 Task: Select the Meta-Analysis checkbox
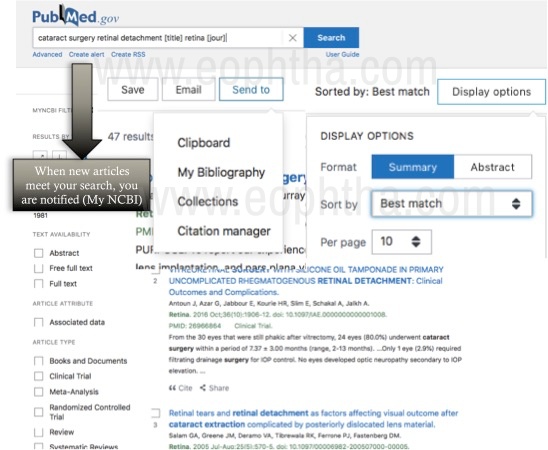38,392
